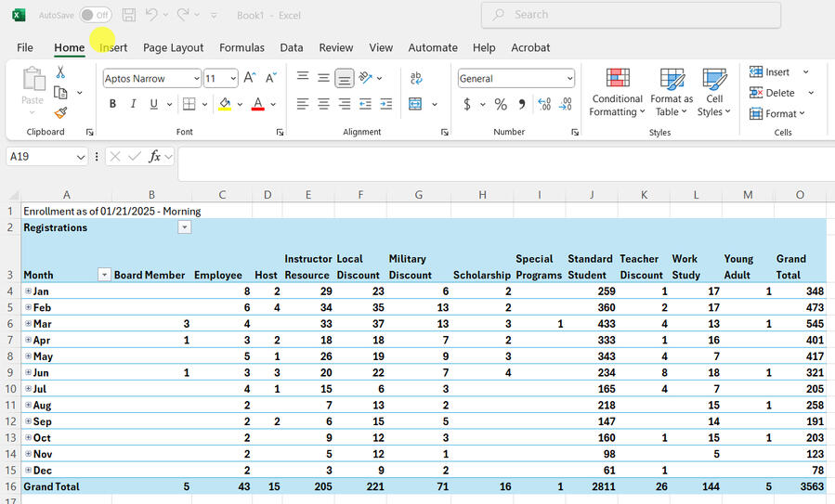Toggle the AutoSave switch

coord(95,15)
